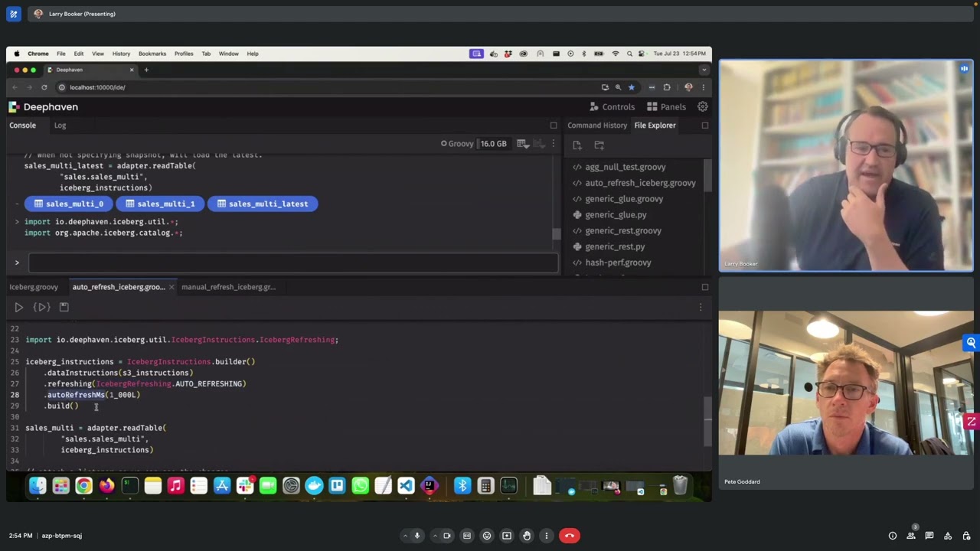The height and width of the screenshot is (551, 980).
Task: Open host controls lock icon
Action: (966, 536)
